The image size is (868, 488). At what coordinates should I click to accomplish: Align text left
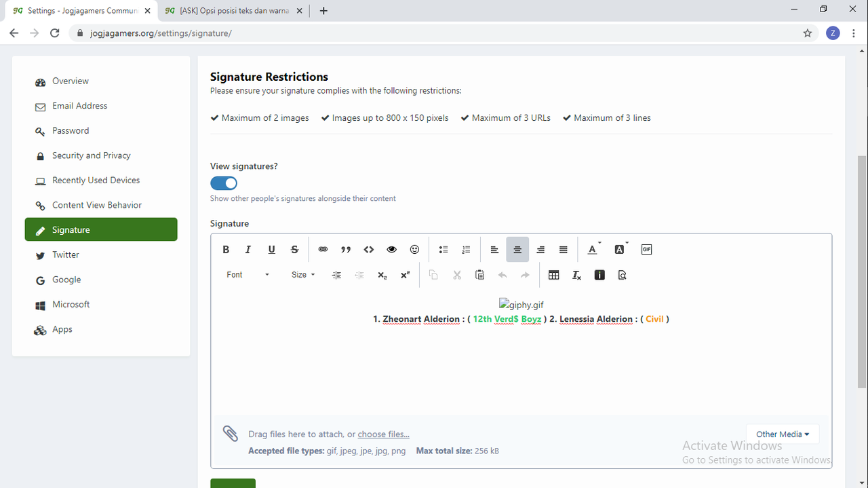tap(494, 250)
